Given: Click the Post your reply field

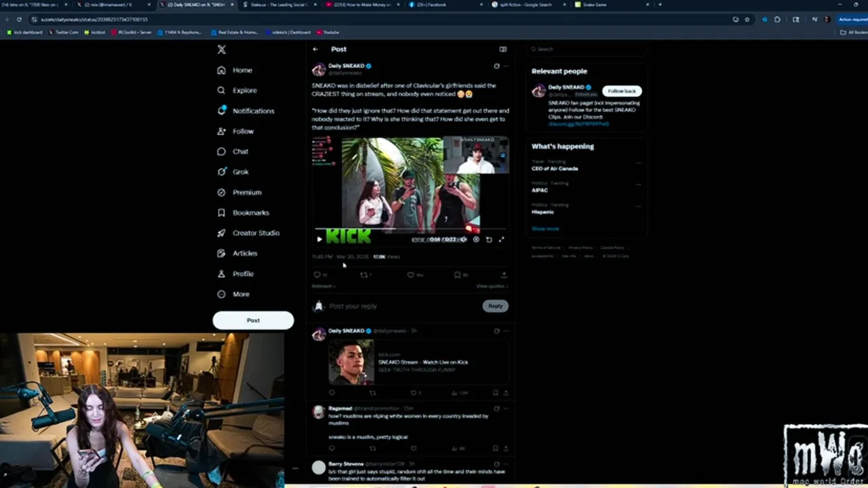Looking at the screenshot, I should click(x=403, y=306).
